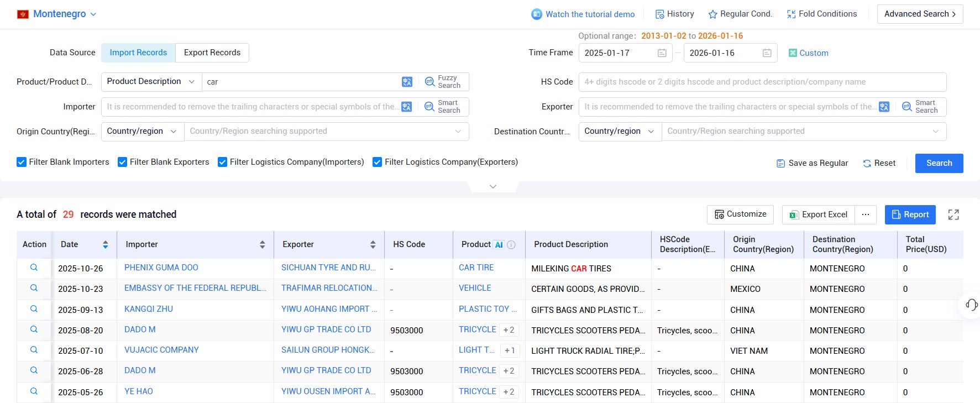Click the AI badge in Product header
Image resolution: width=980 pixels, height=403 pixels.
pos(499,244)
